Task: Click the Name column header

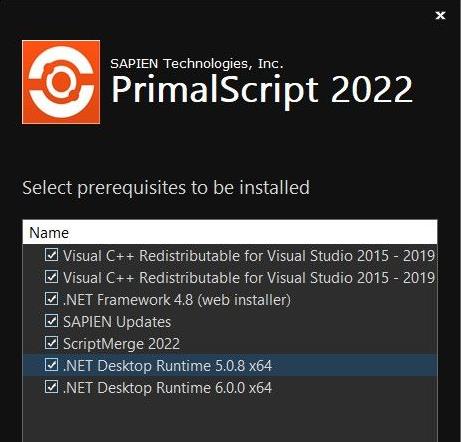Action: pyautogui.click(x=230, y=232)
